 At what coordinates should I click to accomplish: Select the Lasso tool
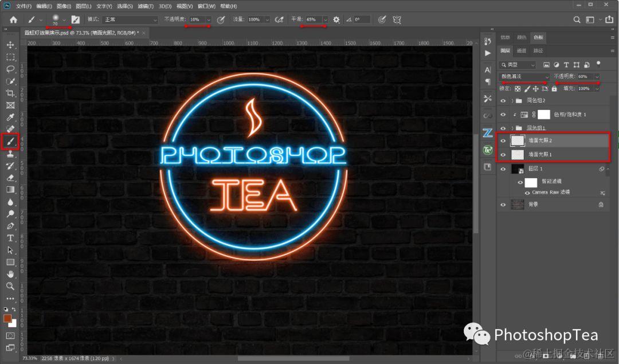pos(10,69)
